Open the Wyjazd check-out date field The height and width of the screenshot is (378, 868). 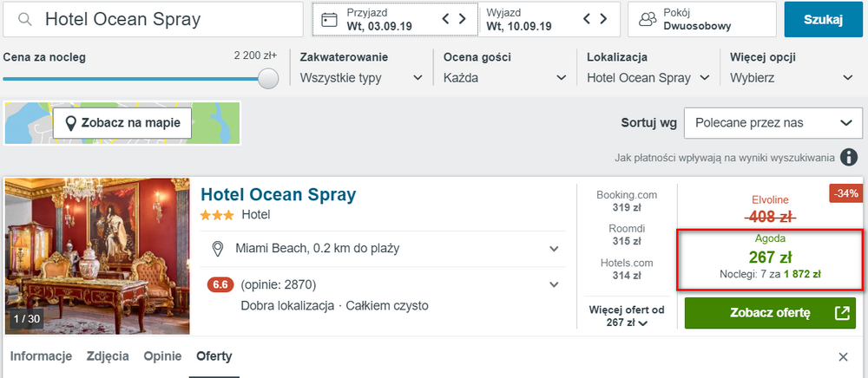pyautogui.click(x=549, y=19)
